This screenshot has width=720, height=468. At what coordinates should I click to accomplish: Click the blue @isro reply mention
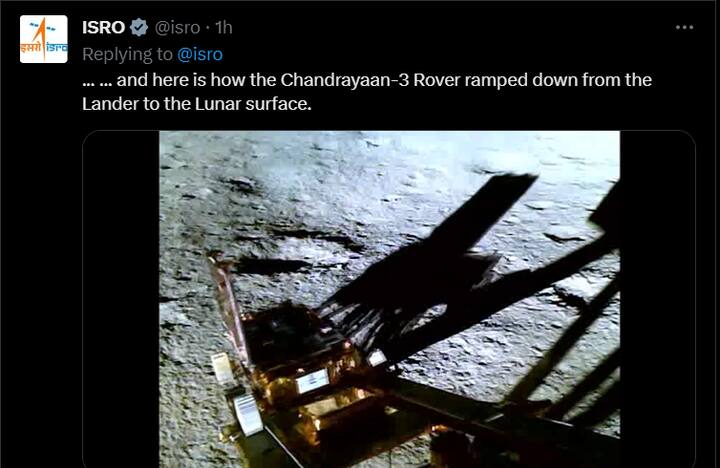[200, 53]
